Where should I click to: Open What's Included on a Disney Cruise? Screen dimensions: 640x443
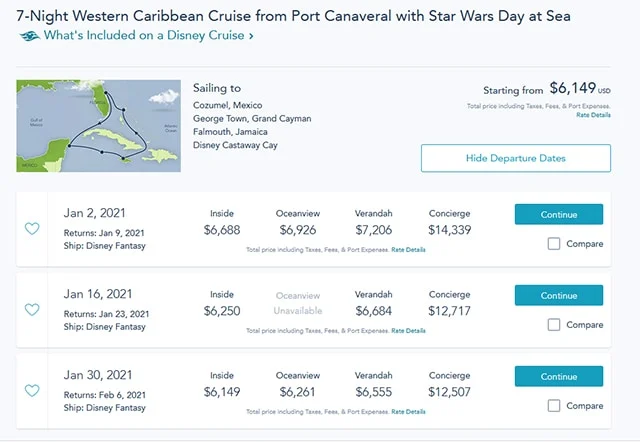click(x=144, y=36)
